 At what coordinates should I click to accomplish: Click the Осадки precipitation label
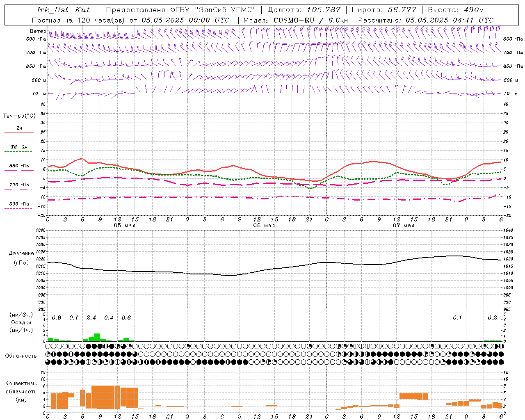(x=21, y=322)
